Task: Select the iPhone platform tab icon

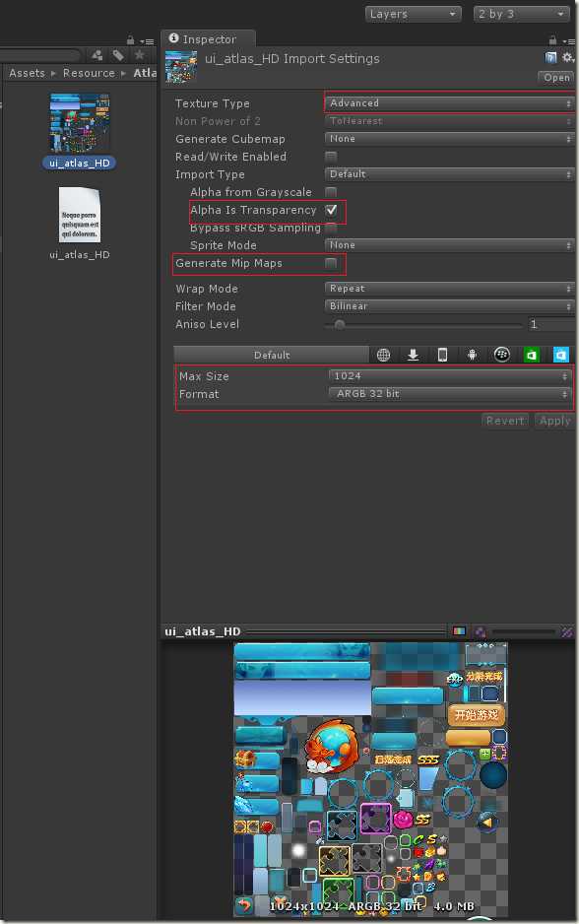Action: (x=442, y=355)
